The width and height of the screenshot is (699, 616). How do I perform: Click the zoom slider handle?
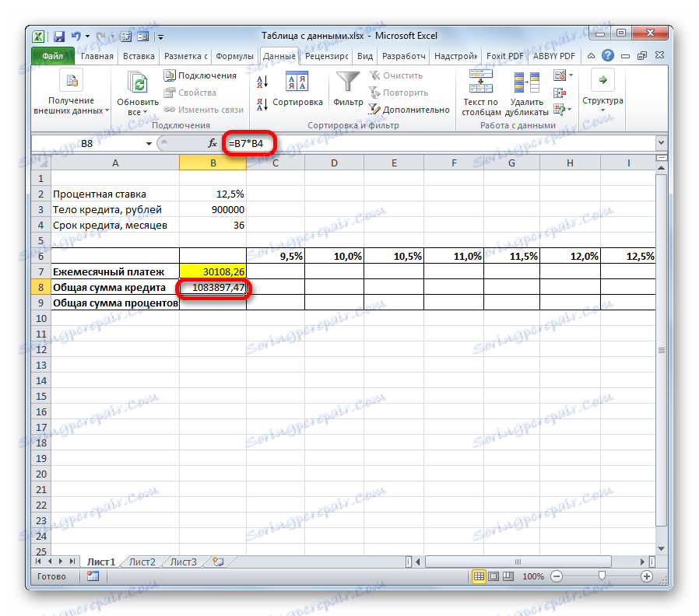coord(602,576)
